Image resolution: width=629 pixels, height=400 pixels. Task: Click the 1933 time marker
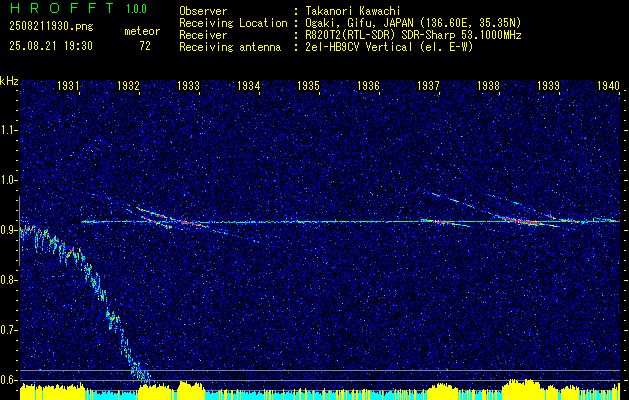point(188,86)
